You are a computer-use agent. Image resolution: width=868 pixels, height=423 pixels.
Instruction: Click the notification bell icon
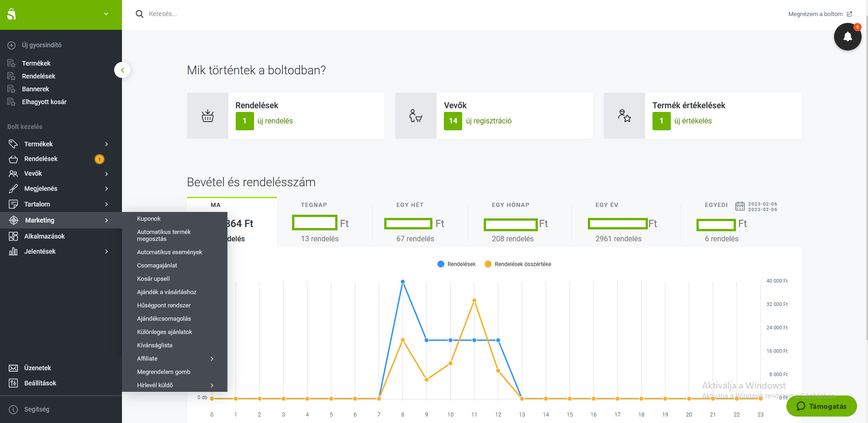847,37
